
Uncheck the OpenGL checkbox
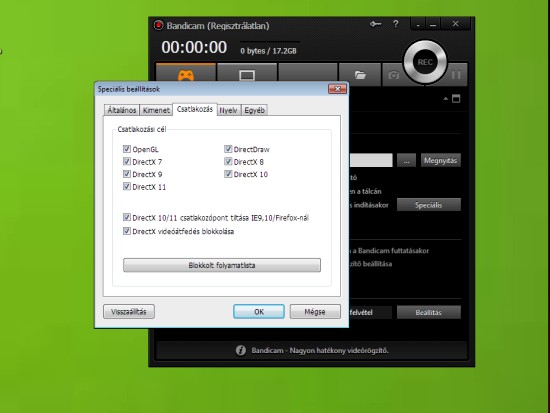click(127, 149)
